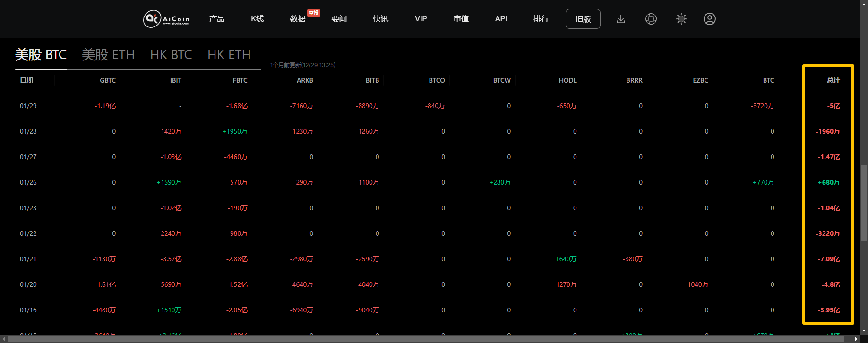Open the 快讯 page
Viewport: 868px width, 343px height.
380,19
